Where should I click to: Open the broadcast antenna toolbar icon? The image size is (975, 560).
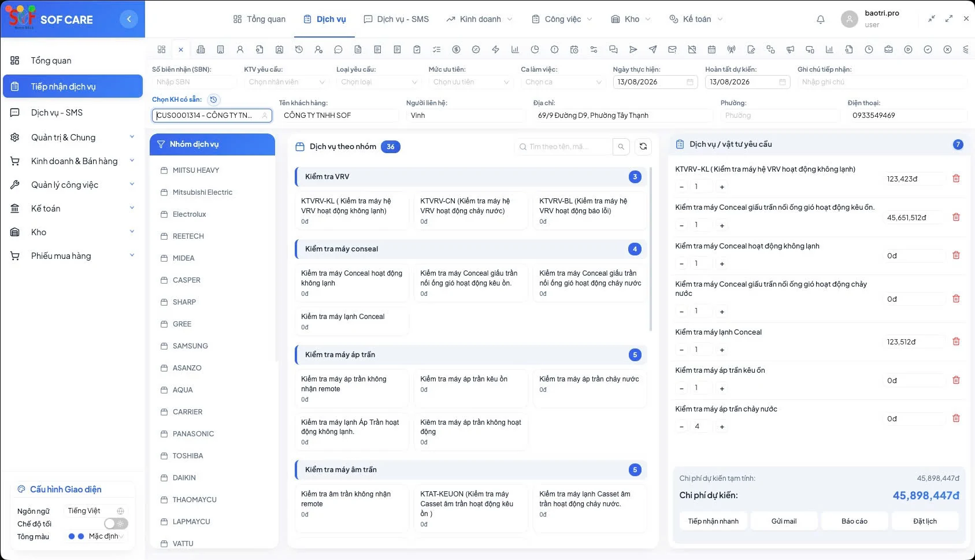(731, 50)
